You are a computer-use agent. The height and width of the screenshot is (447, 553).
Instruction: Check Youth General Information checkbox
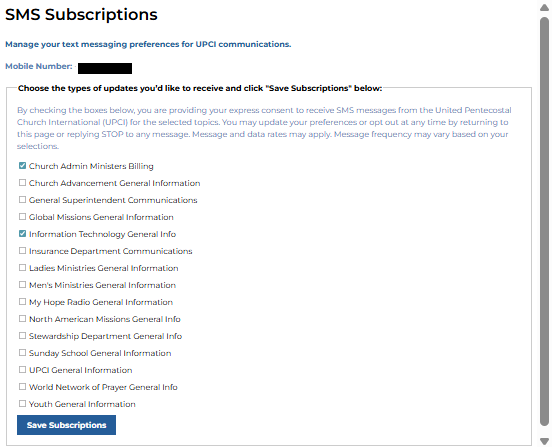tap(22, 403)
